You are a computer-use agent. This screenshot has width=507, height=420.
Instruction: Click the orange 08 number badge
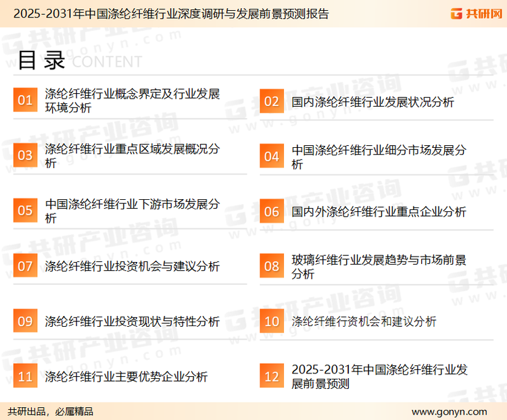[272, 266]
